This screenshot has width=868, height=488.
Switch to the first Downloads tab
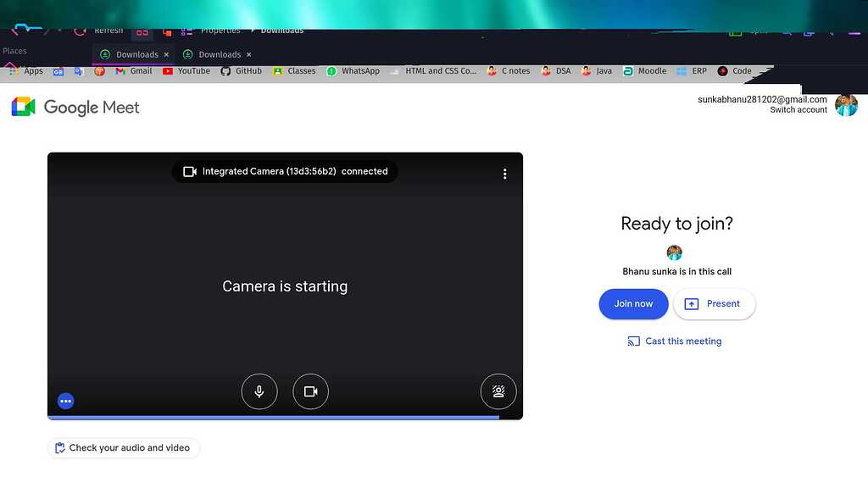pyautogui.click(x=132, y=54)
